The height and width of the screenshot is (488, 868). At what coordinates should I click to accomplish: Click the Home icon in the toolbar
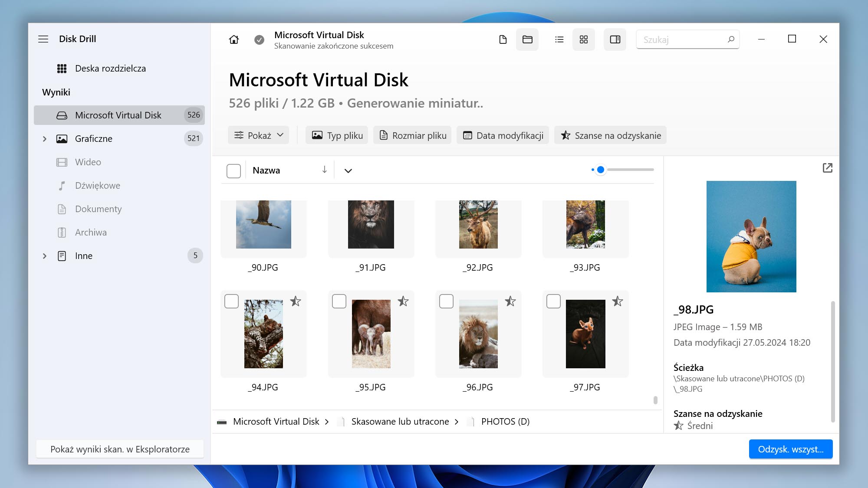click(233, 39)
